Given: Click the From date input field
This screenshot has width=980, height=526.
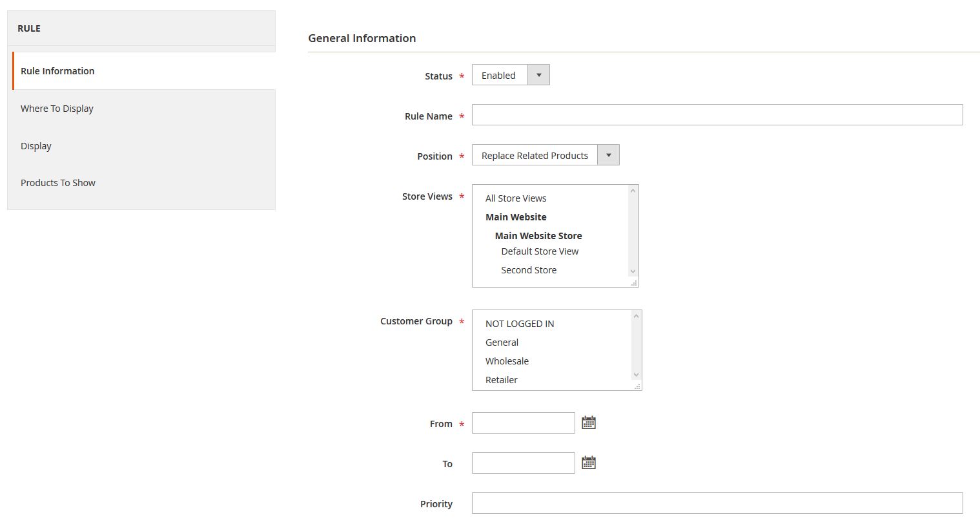Looking at the screenshot, I should [523, 423].
